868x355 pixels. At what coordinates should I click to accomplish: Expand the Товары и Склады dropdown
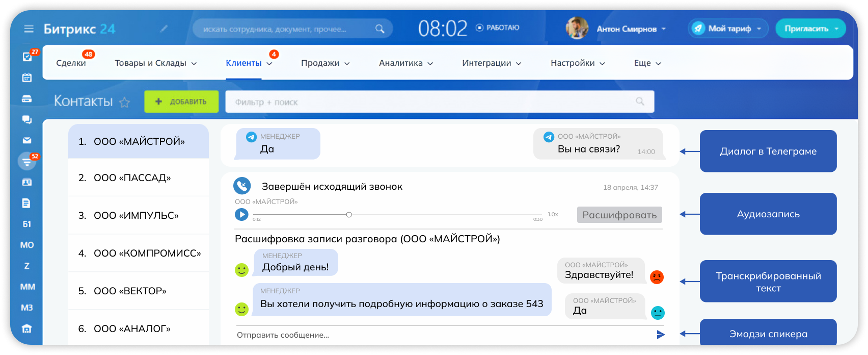(155, 63)
